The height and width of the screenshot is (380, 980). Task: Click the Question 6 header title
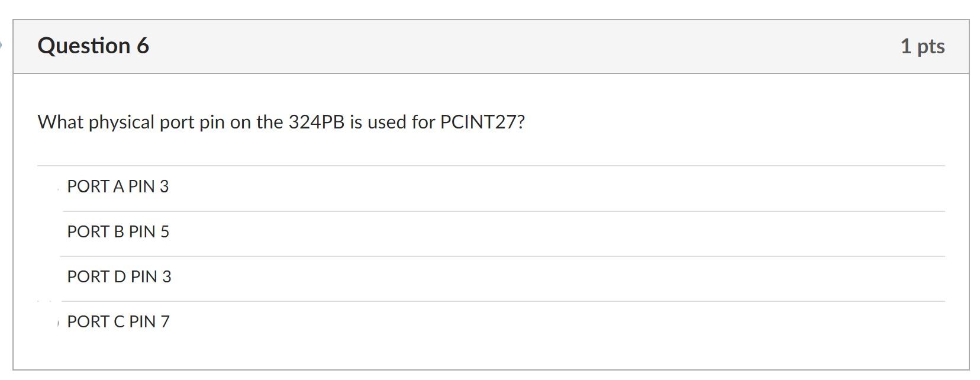click(x=92, y=46)
